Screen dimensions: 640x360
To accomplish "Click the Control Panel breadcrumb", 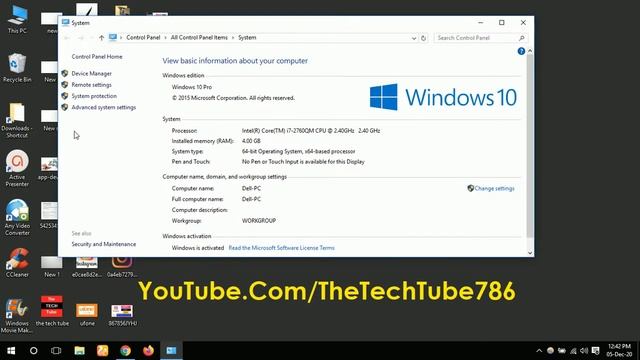I will pos(143,38).
